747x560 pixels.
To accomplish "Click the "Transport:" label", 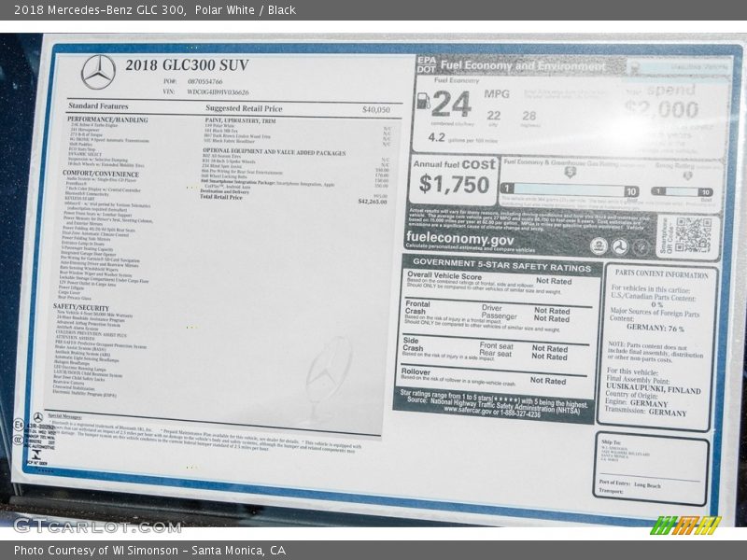I will click(611, 491).
